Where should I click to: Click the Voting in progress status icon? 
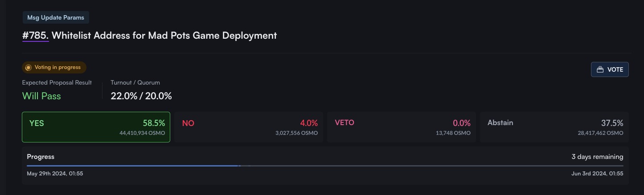[x=29, y=68]
